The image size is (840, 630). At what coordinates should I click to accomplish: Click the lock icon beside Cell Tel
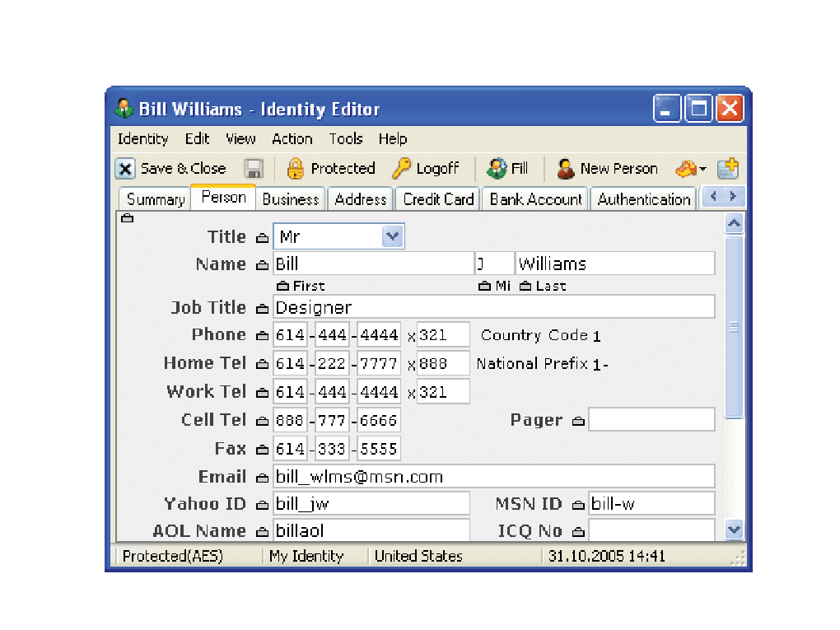tap(262, 421)
